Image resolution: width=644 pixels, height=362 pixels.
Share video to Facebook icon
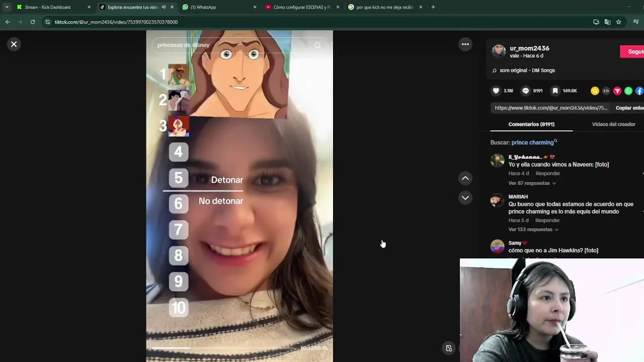[639, 91]
